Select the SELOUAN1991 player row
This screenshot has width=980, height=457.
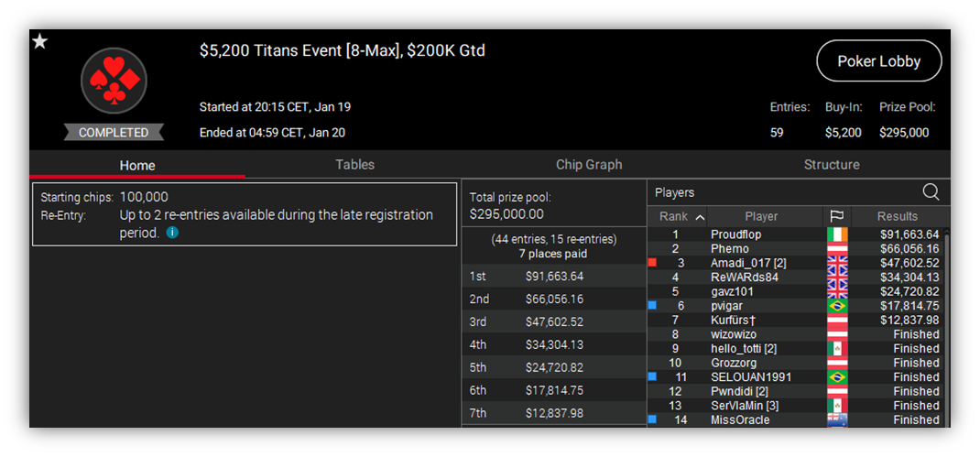point(796,377)
